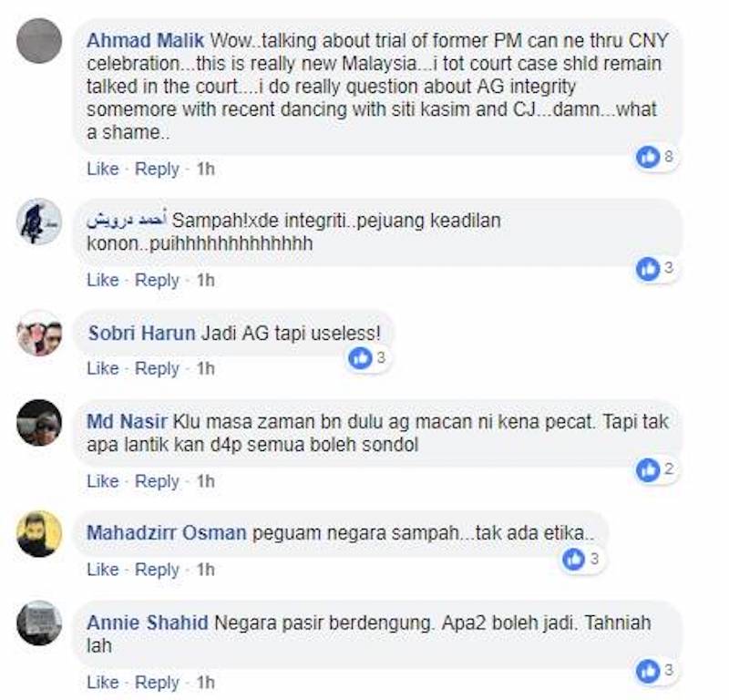Reply to Sobri Harun's comment
The height and width of the screenshot is (700, 729).
(157, 369)
